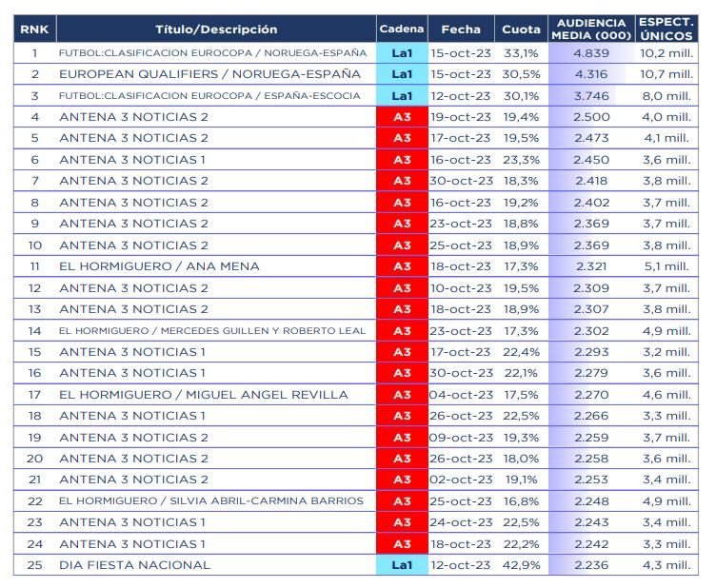Click the Dia Fiesta Nacional title
Viewport: 716px width, 588px height.
134,565
